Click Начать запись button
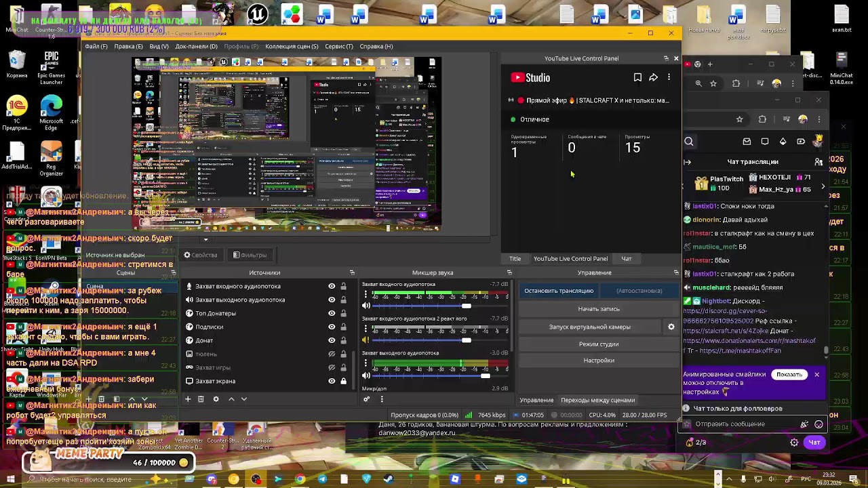The width and height of the screenshot is (868, 488). (599, 309)
